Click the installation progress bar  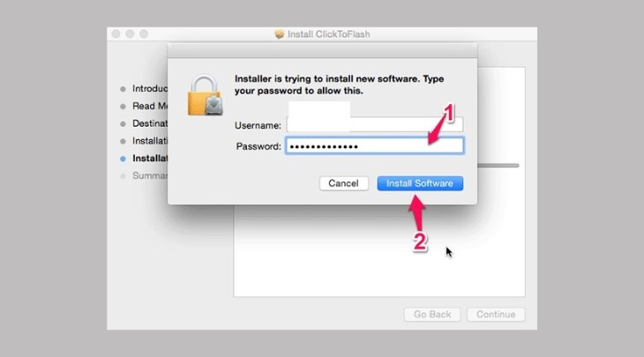[x=498, y=166]
